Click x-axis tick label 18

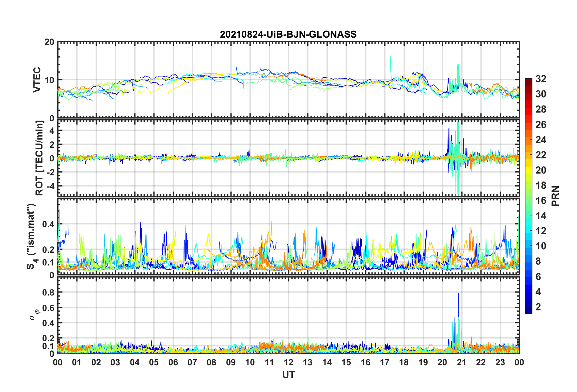tap(404, 362)
